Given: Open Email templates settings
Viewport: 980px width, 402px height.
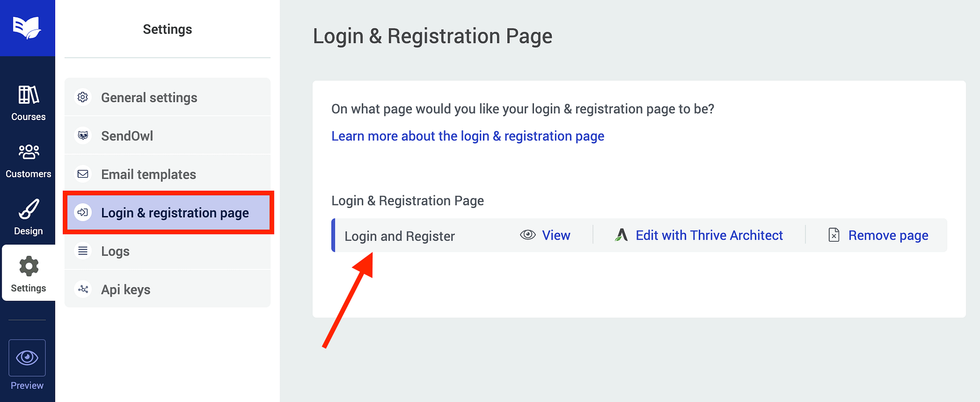Looking at the screenshot, I should click(149, 174).
